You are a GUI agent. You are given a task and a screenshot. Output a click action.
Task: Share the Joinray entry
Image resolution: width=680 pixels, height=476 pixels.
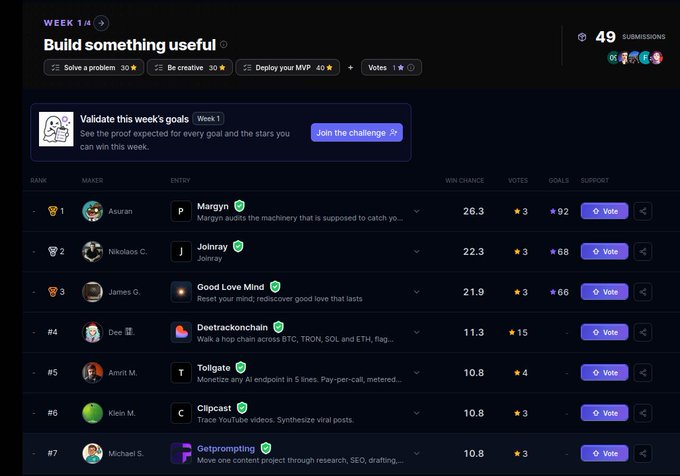click(643, 251)
